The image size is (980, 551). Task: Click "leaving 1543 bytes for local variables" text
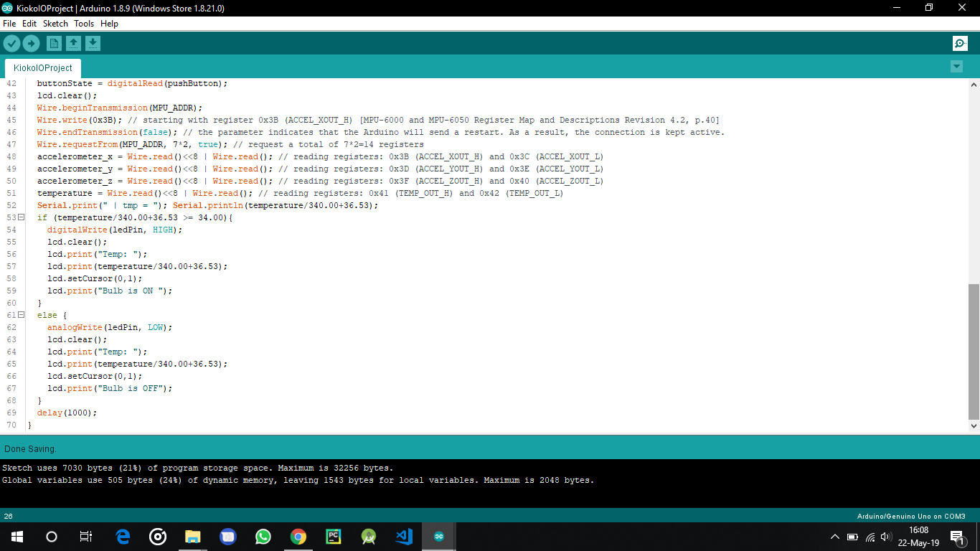(379, 480)
